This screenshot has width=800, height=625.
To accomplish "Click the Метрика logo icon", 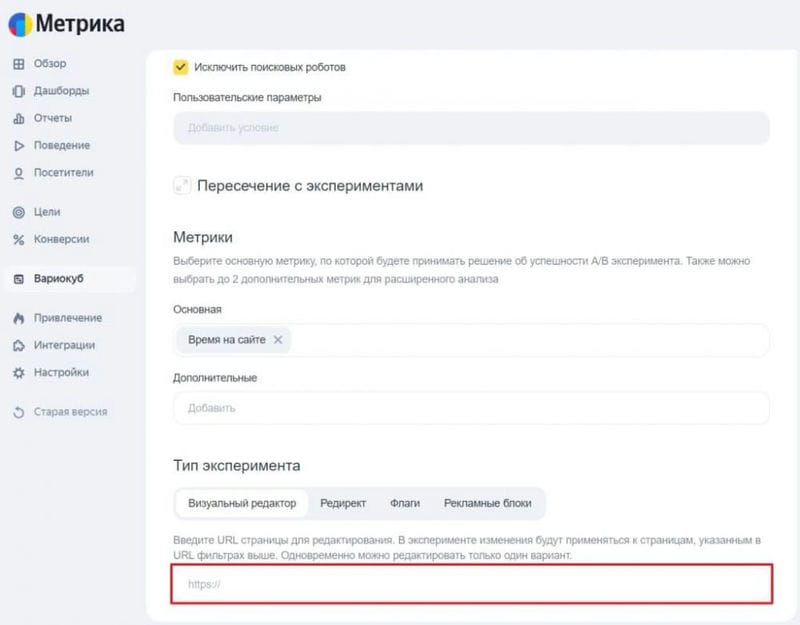I will pos(20,24).
